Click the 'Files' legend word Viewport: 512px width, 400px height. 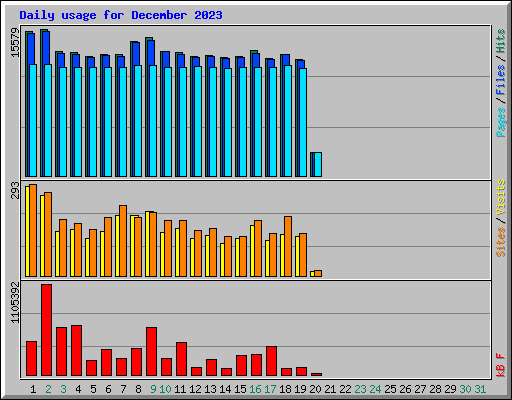point(500,80)
